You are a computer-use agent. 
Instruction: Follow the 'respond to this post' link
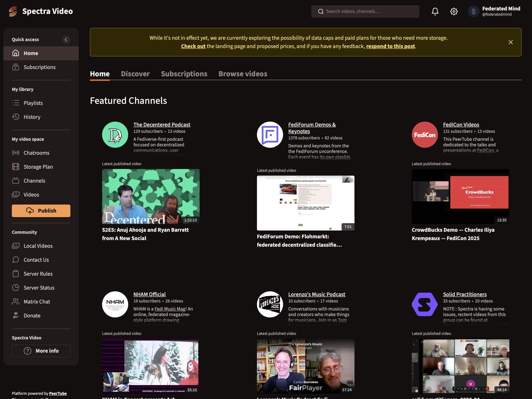[x=390, y=46]
